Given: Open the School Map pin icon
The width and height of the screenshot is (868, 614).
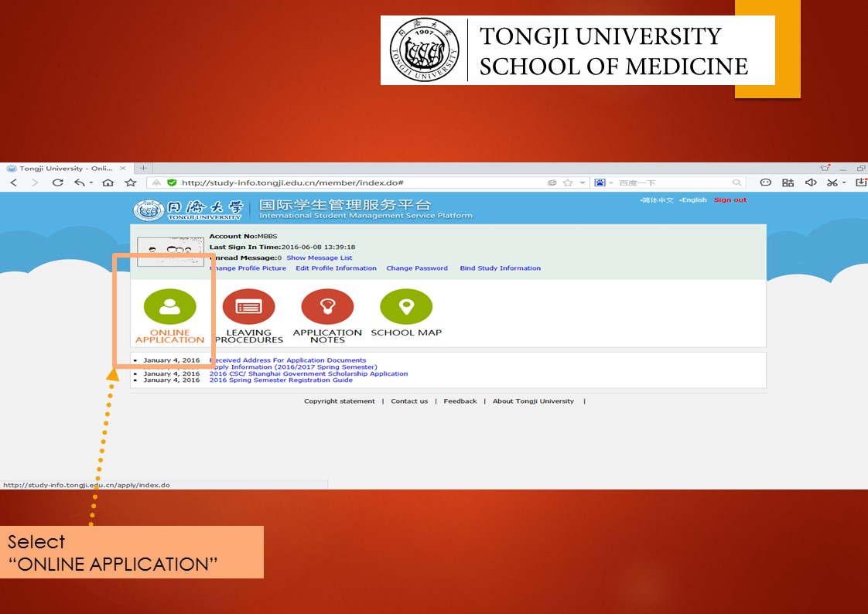Looking at the screenshot, I should coord(406,306).
